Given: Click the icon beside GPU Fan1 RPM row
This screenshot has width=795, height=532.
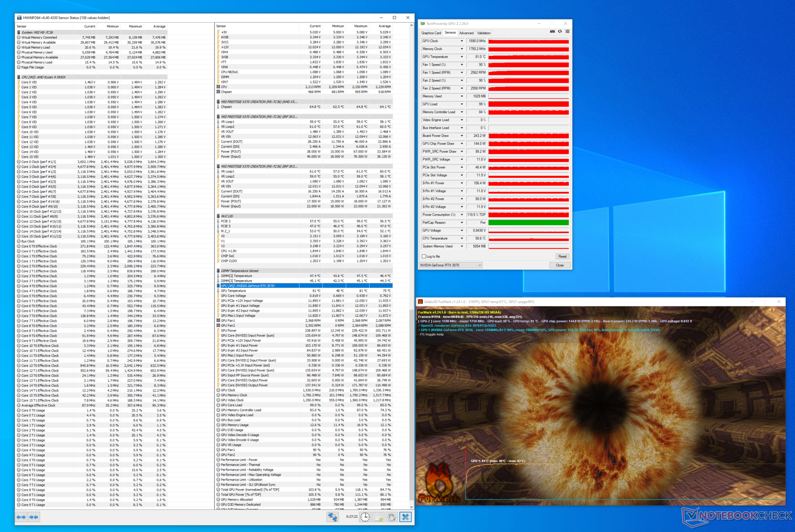Looking at the screenshot, I should (218, 321).
